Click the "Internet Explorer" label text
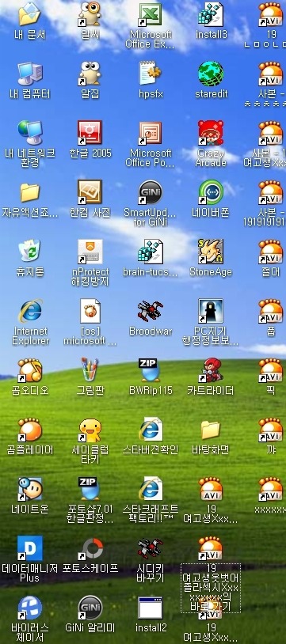The image size is (286, 644). 30,336
